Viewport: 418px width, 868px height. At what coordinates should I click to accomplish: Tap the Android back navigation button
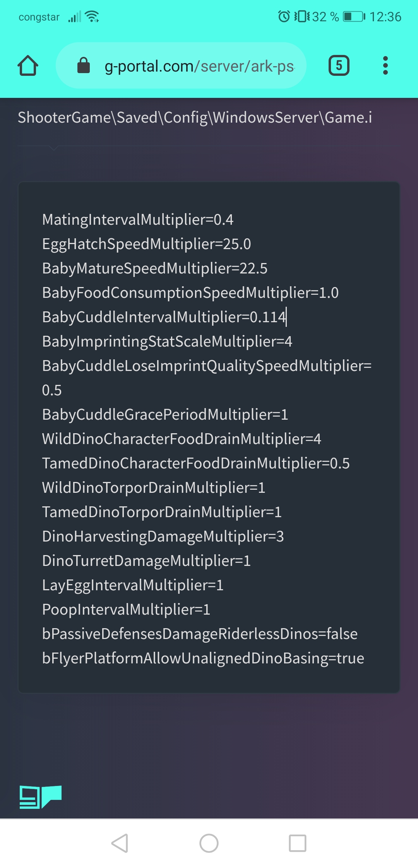coord(120,843)
